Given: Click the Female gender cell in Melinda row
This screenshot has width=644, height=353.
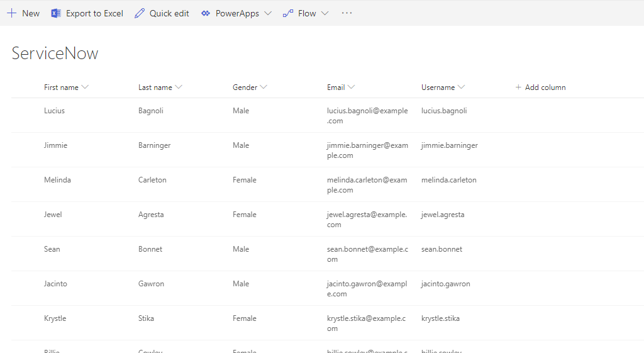Looking at the screenshot, I should coord(245,179).
